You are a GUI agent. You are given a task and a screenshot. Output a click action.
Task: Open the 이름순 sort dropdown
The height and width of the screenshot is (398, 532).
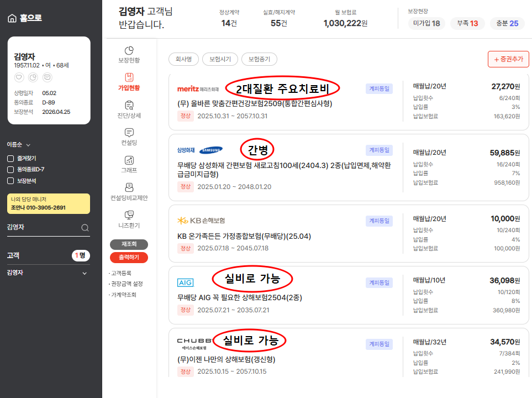(19, 144)
